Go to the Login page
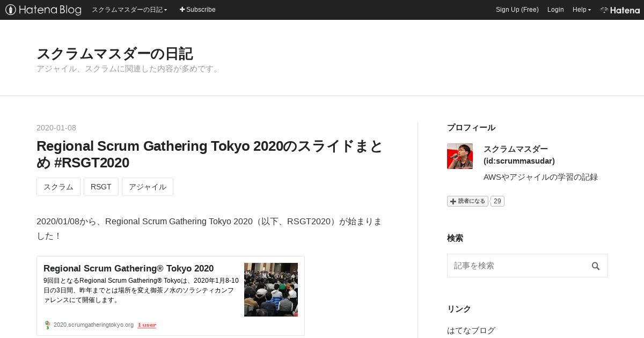This screenshot has width=644, height=338. coord(555,10)
